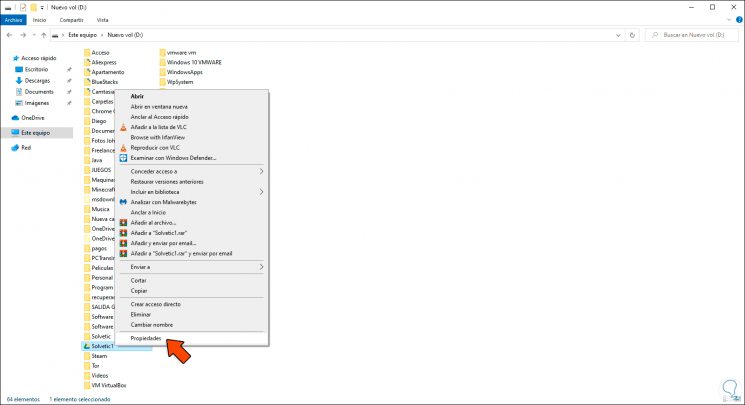The width and height of the screenshot is (745, 405).
Task: Open the Vista ribbon tab
Action: coord(103,20)
